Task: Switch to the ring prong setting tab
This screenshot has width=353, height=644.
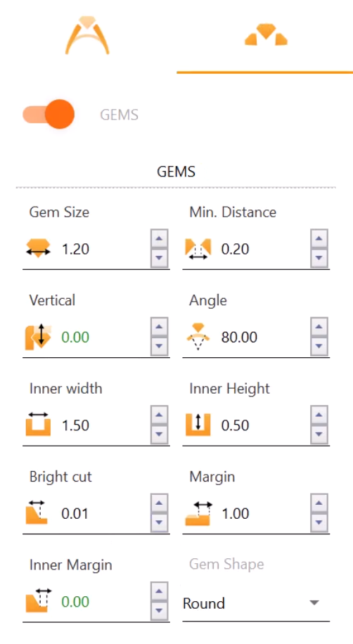Action: click(x=87, y=36)
